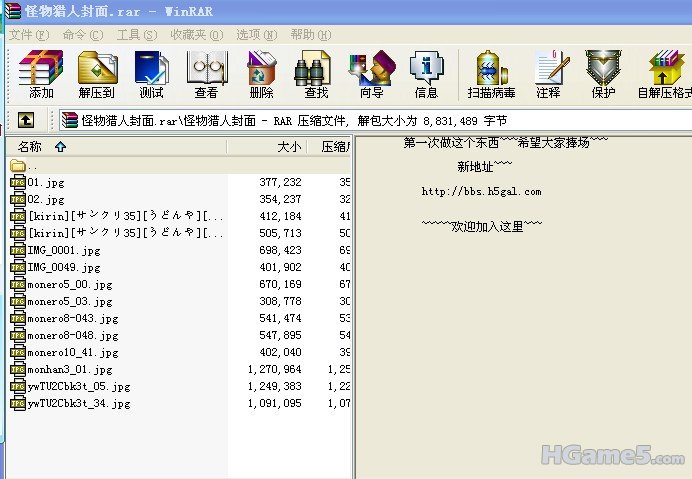Image resolution: width=692 pixels, height=479 pixels.
Task: Click the 查看 (View) toolbar icon
Action: pyautogui.click(x=206, y=75)
